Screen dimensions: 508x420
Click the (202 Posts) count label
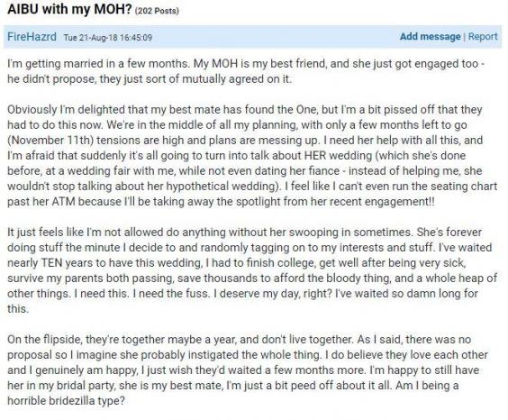[x=157, y=11]
